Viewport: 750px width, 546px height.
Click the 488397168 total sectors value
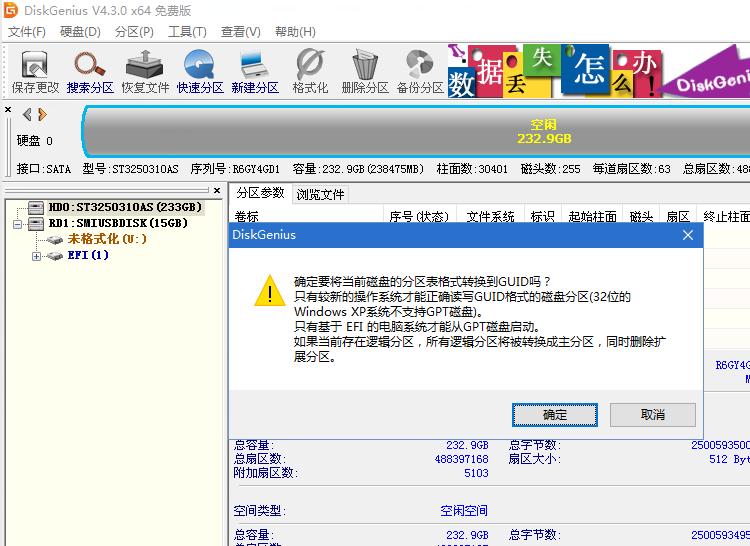pyautogui.click(x=462, y=459)
